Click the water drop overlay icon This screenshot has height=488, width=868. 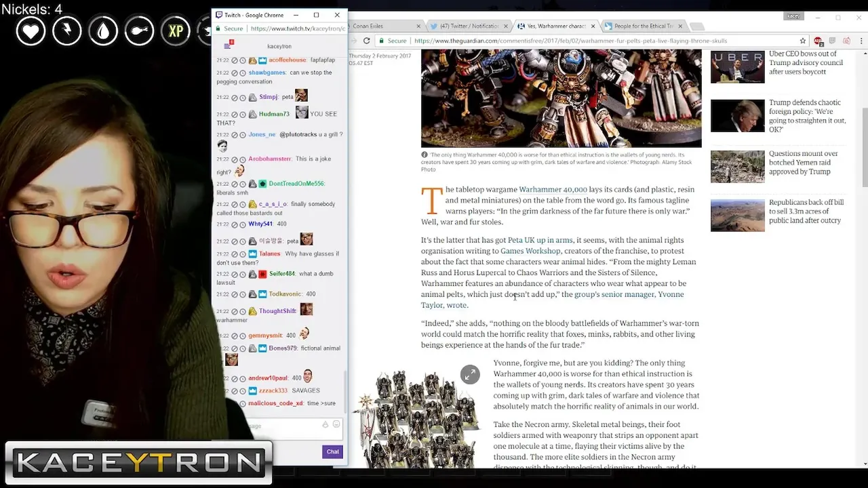[103, 31]
